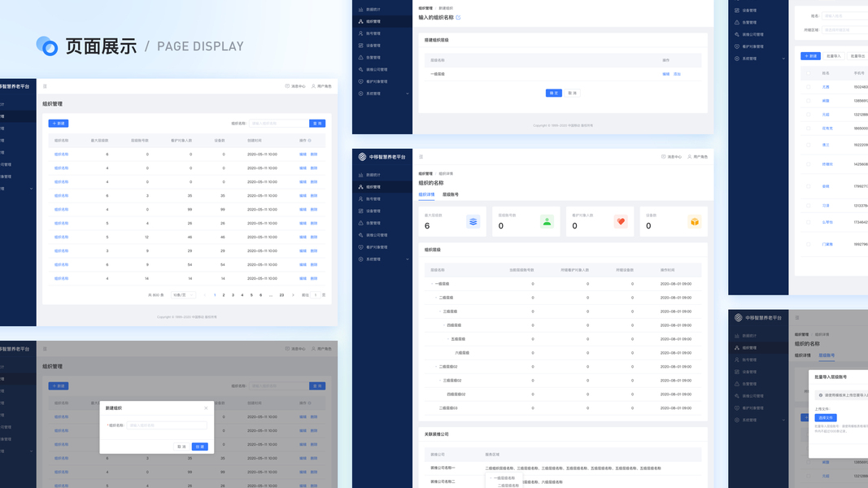
Task: Collapse 三级层级 tree row
Action: [x=440, y=312]
